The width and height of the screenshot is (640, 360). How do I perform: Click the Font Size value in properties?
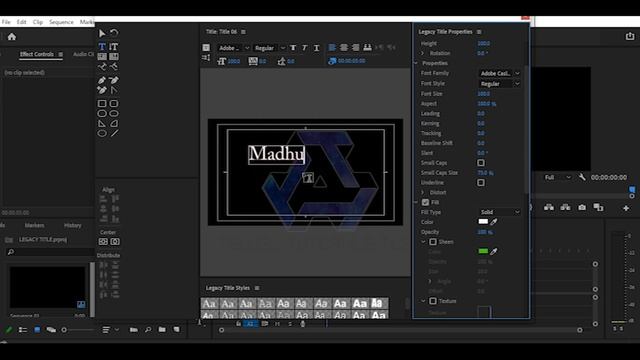coord(484,94)
